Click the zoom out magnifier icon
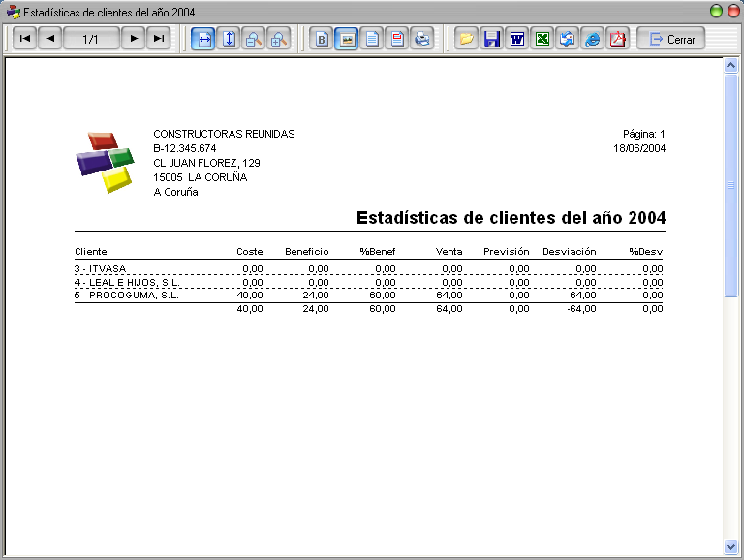This screenshot has height=560, width=744. tap(254, 39)
